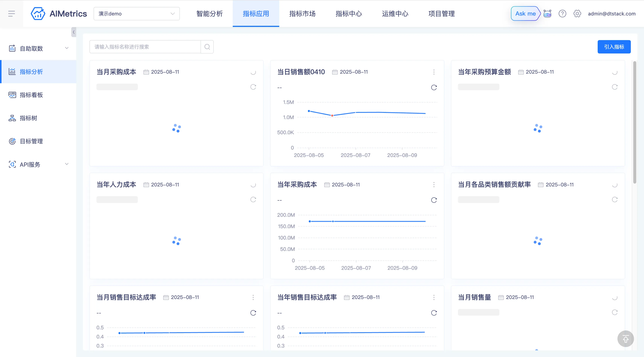Refresh the 当年销售目标达成率 card
644x357 pixels.
(434, 313)
